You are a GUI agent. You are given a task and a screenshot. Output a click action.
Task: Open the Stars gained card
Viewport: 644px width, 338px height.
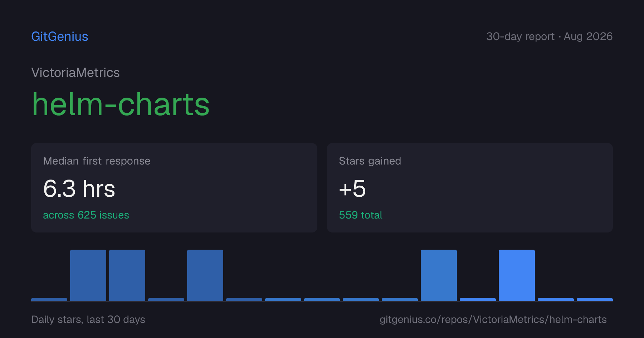tap(470, 188)
